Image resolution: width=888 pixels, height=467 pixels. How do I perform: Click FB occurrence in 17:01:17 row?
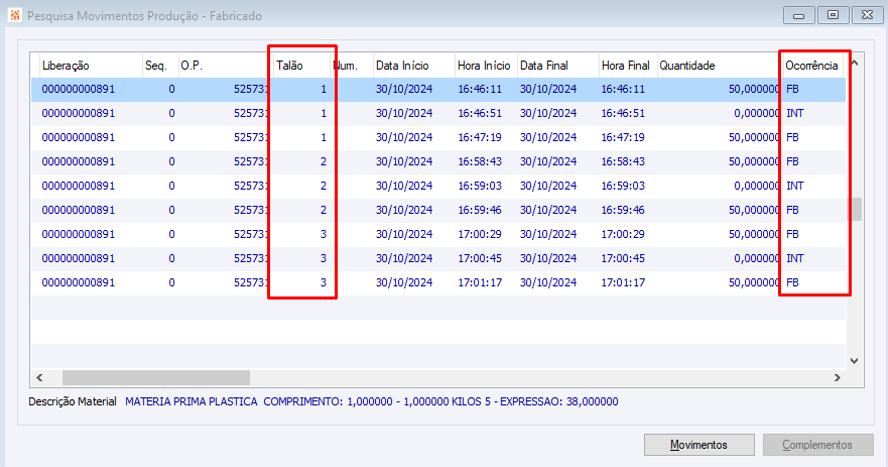pyautogui.click(x=792, y=282)
